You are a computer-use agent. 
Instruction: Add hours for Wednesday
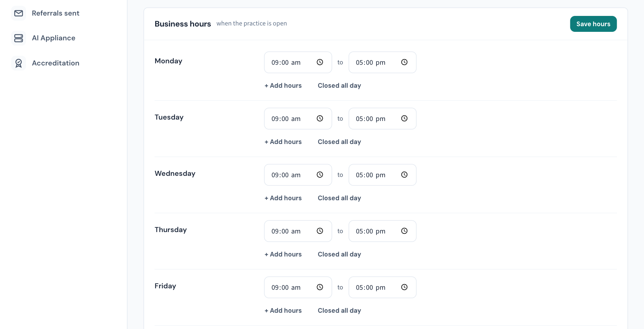(x=283, y=198)
